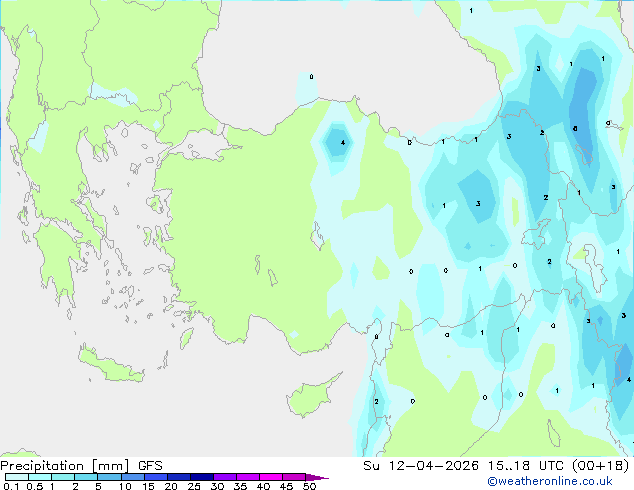This screenshot has height=490, width=634.
Task: Select the legend swatch between 0.1 and 0.5
Action: [17, 477]
